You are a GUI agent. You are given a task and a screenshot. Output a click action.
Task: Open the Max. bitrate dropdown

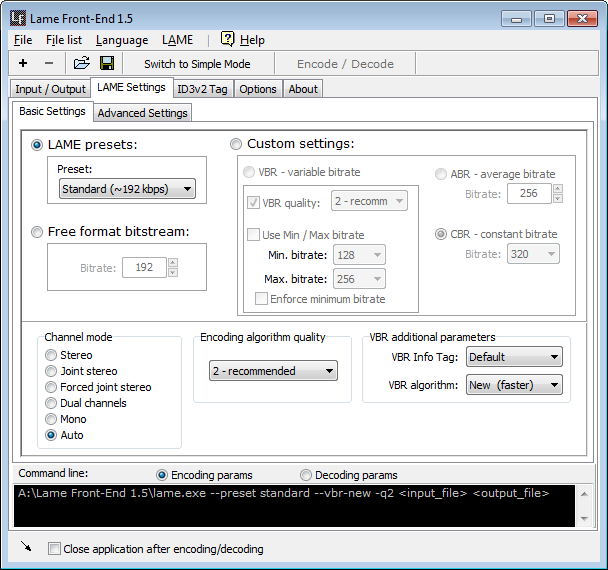tap(359, 279)
